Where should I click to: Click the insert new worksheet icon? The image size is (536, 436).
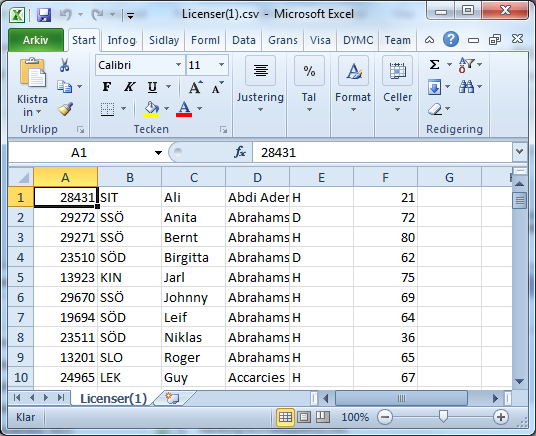[172, 398]
